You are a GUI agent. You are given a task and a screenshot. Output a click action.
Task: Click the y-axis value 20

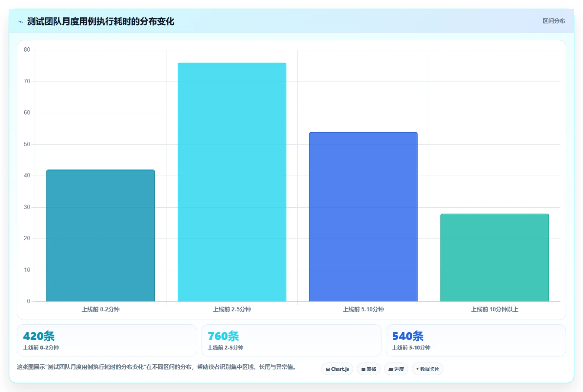pyautogui.click(x=27, y=238)
